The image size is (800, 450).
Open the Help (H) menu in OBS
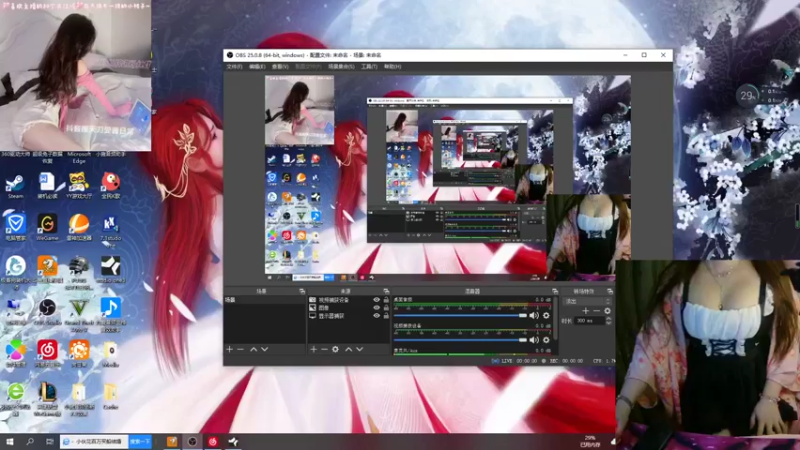click(x=393, y=67)
